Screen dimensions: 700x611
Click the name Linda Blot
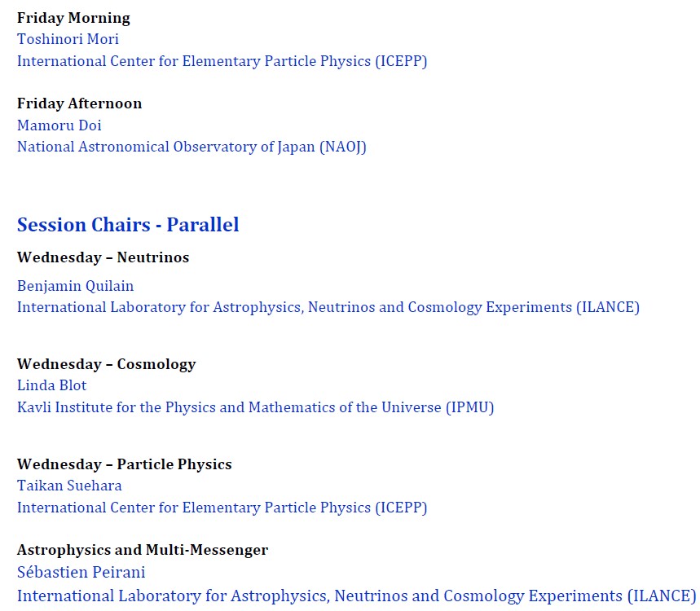(51, 385)
